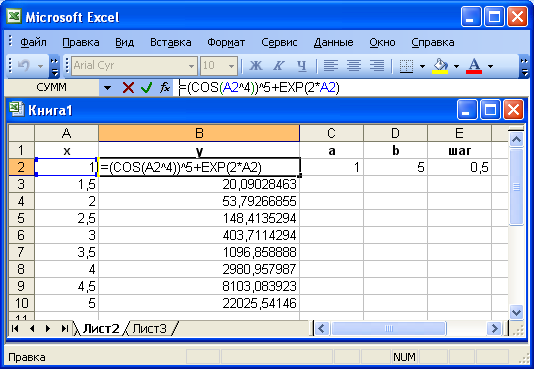Align text left in toolbar

point(331,65)
